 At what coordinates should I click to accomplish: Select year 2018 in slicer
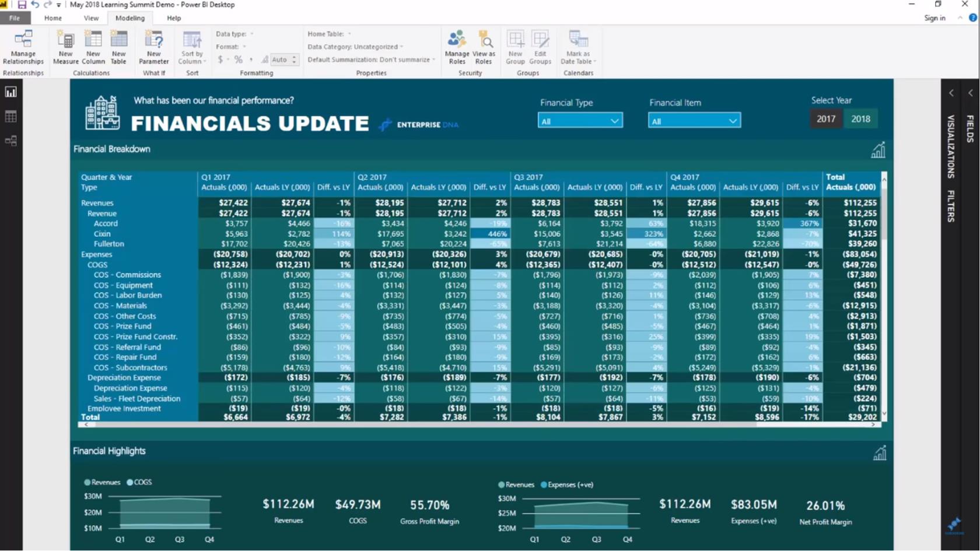pos(860,119)
